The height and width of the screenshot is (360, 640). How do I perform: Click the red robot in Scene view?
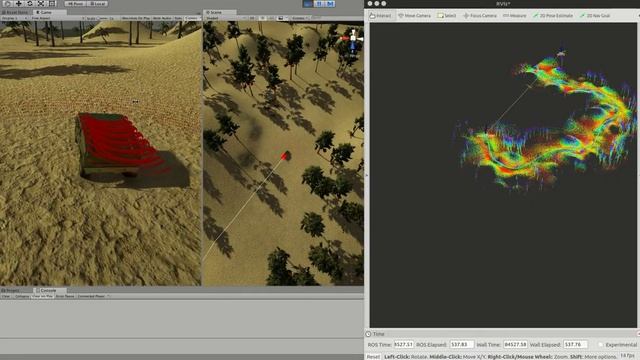click(286, 156)
